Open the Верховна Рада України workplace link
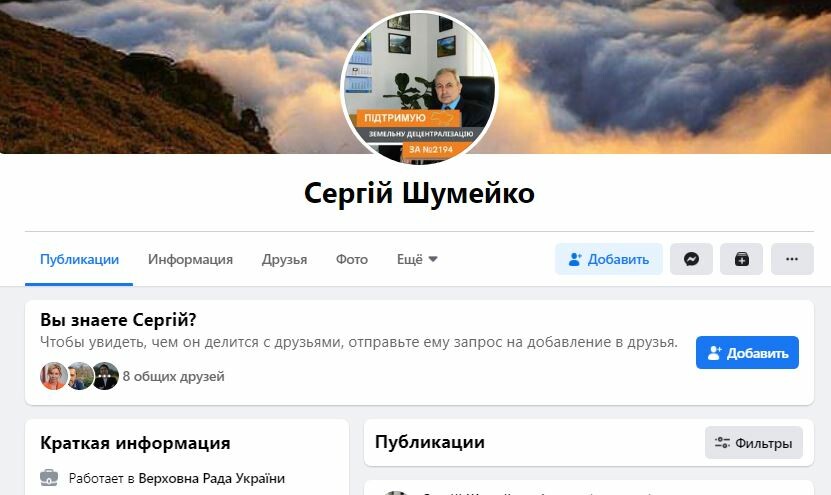This screenshot has width=831, height=495. pos(211,478)
